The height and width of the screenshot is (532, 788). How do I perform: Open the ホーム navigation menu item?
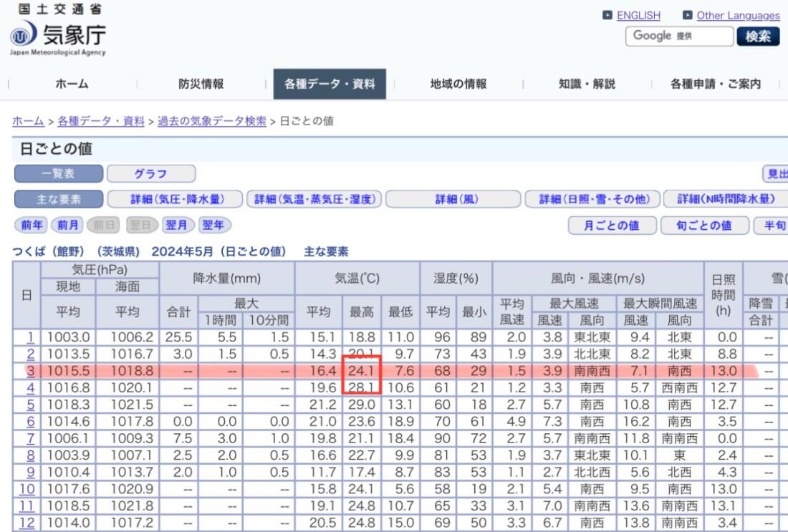[x=72, y=84]
